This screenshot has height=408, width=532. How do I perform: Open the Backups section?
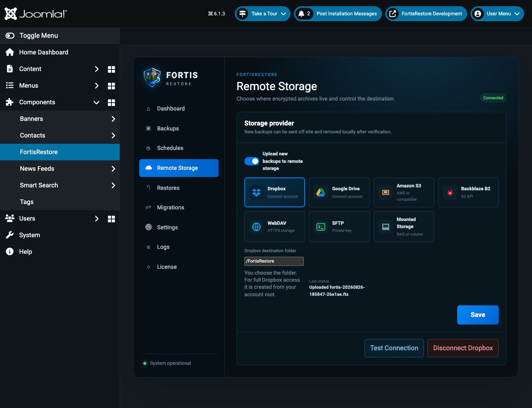pyautogui.click(x=179, y=128)
